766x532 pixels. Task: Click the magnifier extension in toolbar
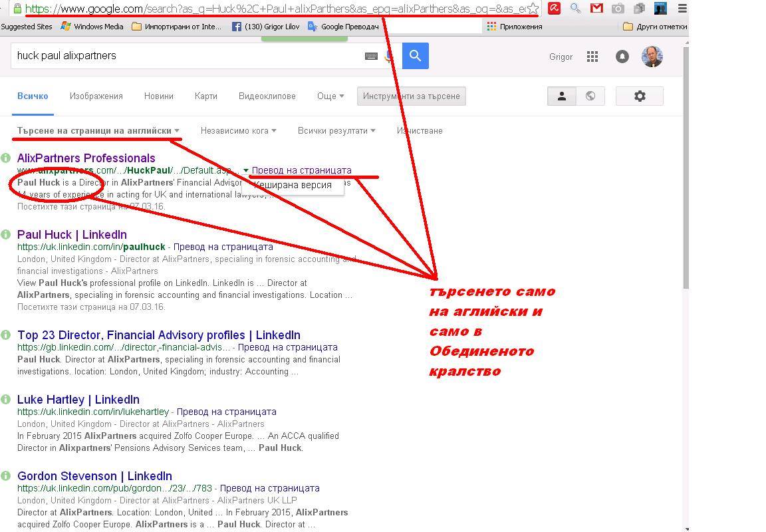point(575,8)
